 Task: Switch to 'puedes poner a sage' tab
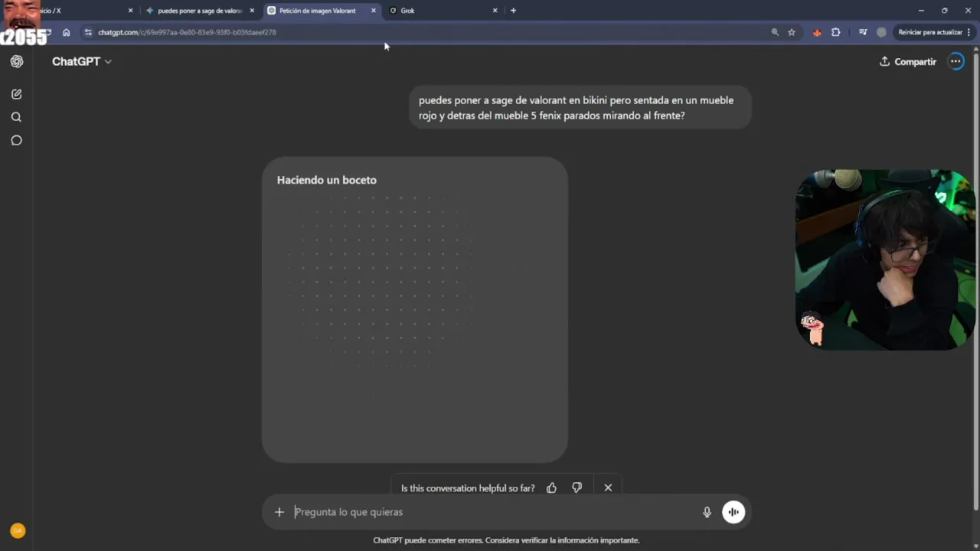(199, 11)
